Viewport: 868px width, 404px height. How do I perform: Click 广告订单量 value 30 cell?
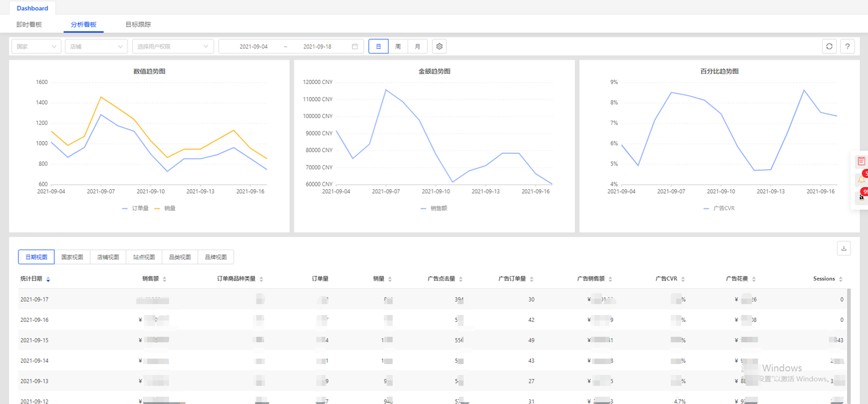pyautogui.click(x=531, y=299)
